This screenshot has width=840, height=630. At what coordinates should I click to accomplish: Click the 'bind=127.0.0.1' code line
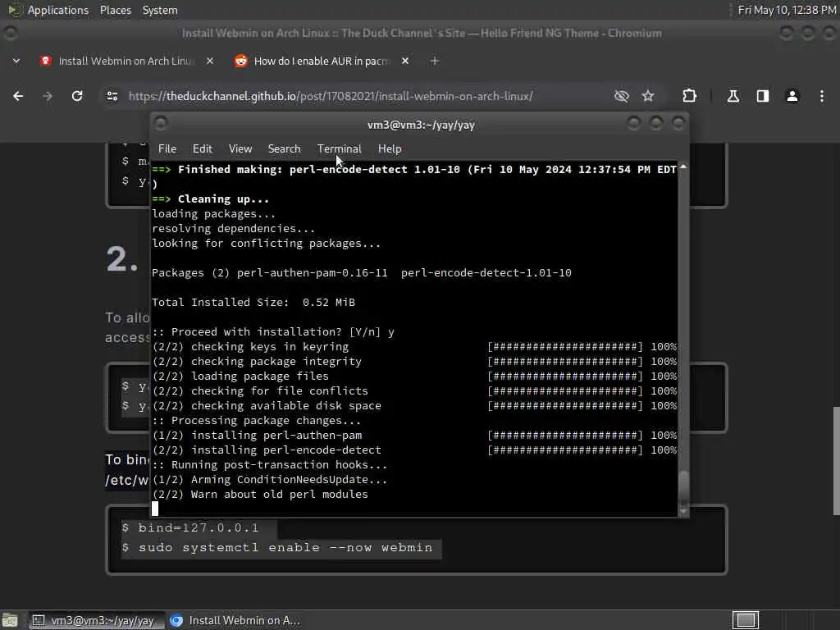pyautogui.click(x=199, y=527)
